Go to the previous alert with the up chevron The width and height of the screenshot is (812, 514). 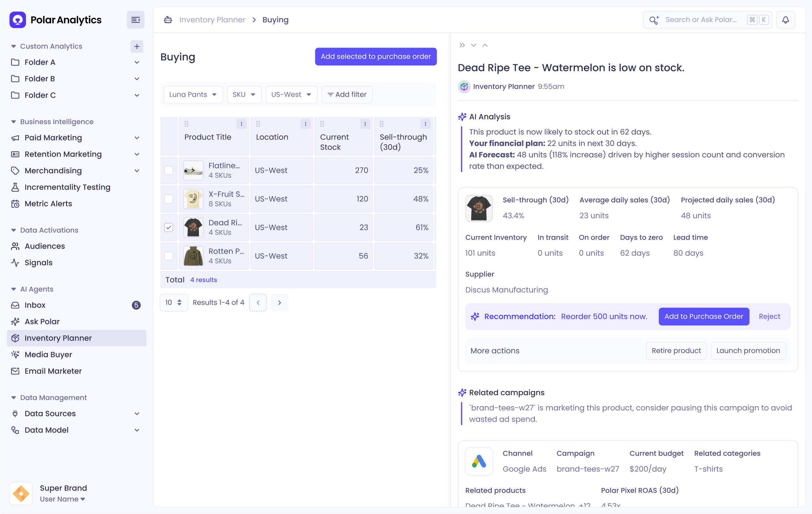(485, 45)
